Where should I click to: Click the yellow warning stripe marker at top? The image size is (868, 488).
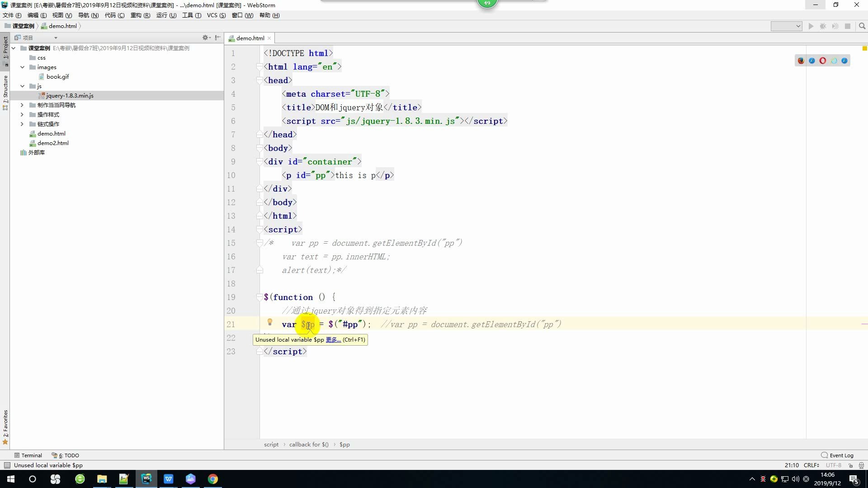(x=864, y=48)
